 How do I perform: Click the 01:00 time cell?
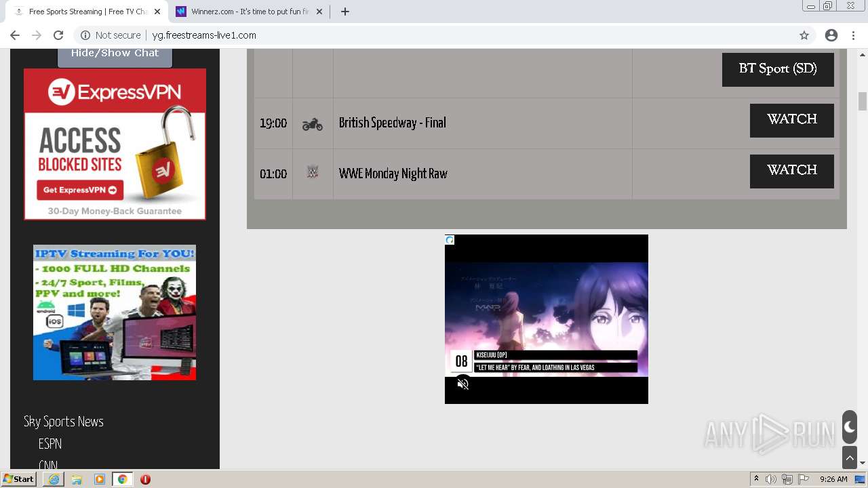[273, 174]
